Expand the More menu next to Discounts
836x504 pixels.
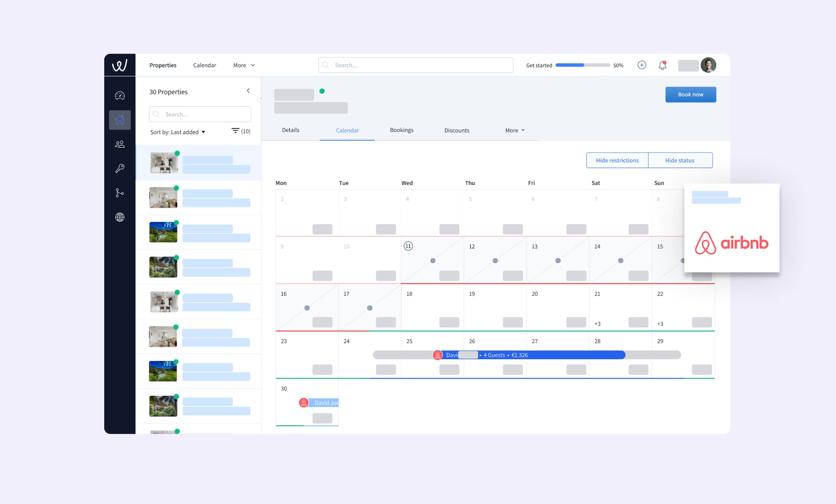pos(514,130)
